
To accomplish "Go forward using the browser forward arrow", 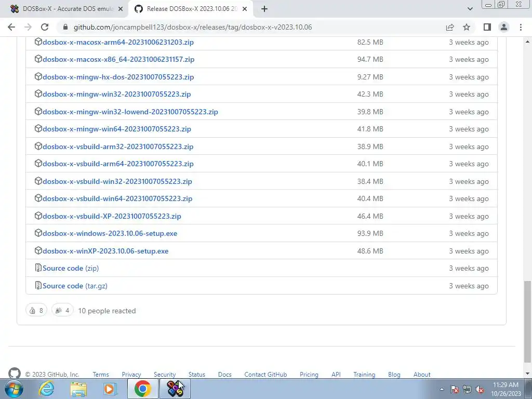I will coord(28,27).
